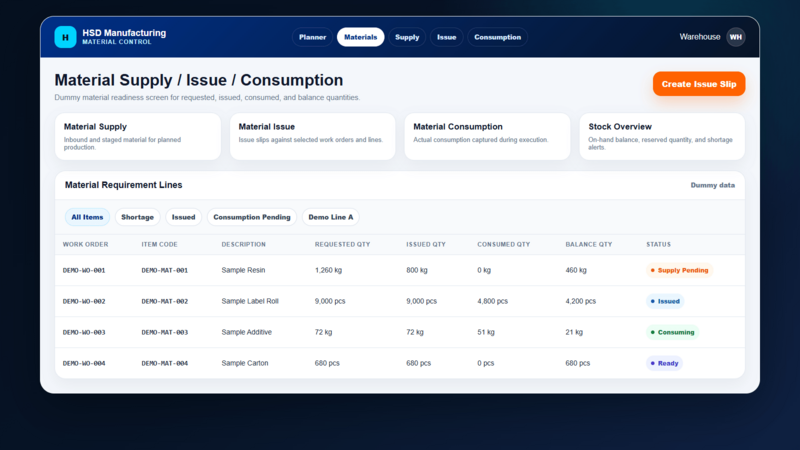This screenshot has width=800, height=450.
Task: Select work order DEMO-WO-002
Action: [x=84, y=302]
